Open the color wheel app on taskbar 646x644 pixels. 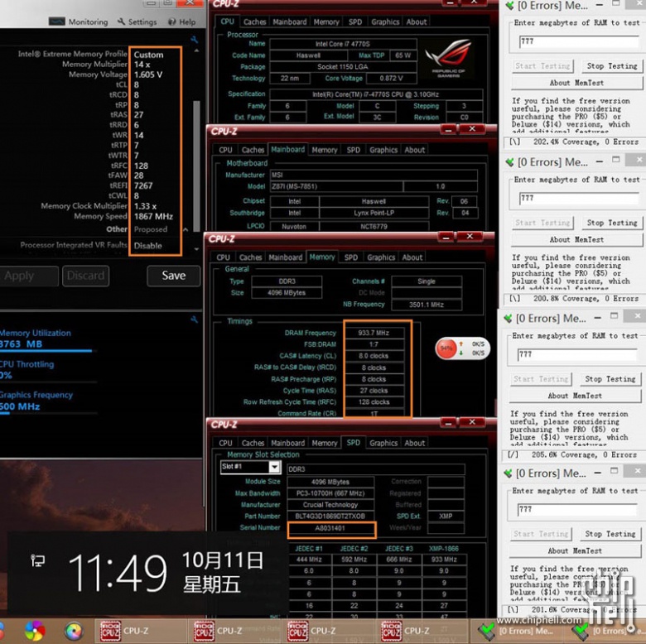point(74,631)
